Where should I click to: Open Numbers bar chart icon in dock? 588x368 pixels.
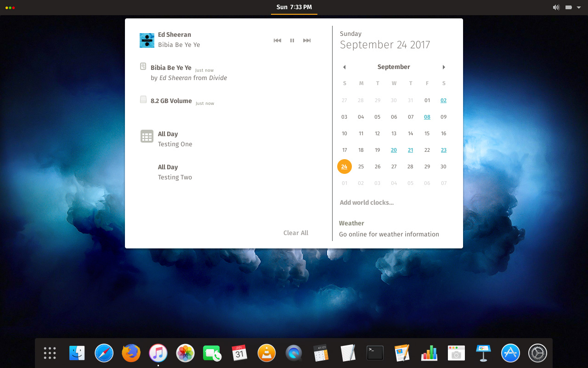tap(429, 353)
